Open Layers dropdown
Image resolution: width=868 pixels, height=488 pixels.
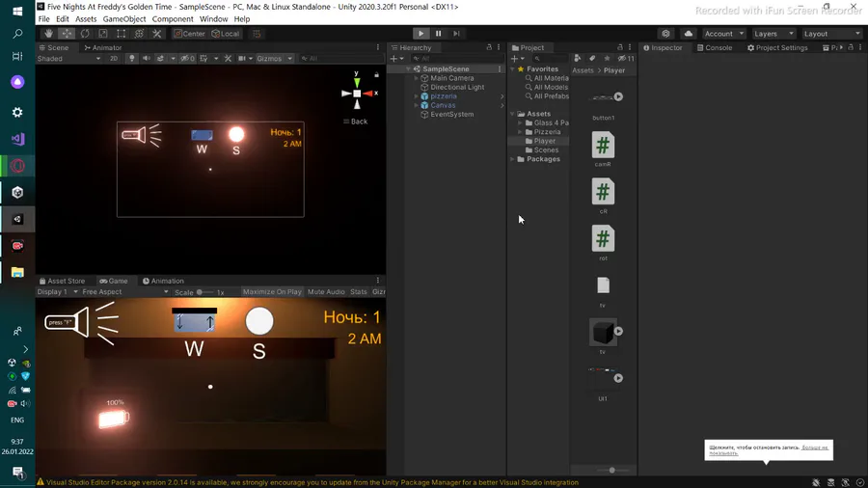click(x=773, y=34)
